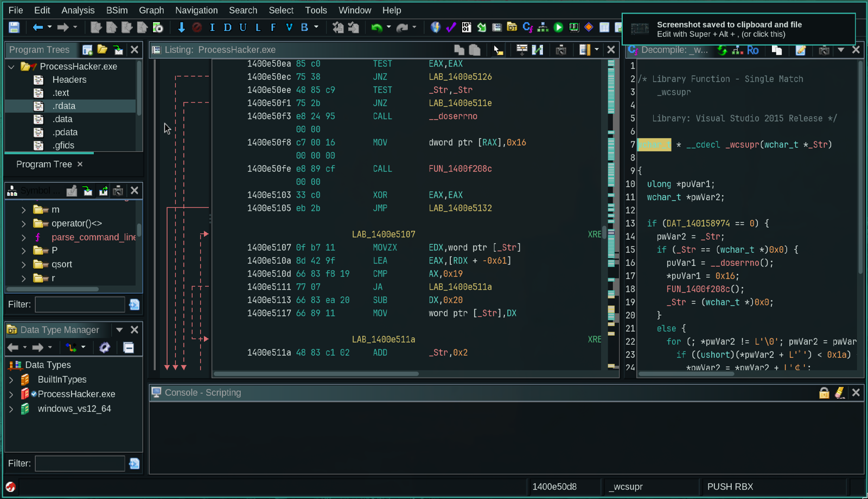Open the Data Type Manager panel dropdown menu

click(119, 330)
